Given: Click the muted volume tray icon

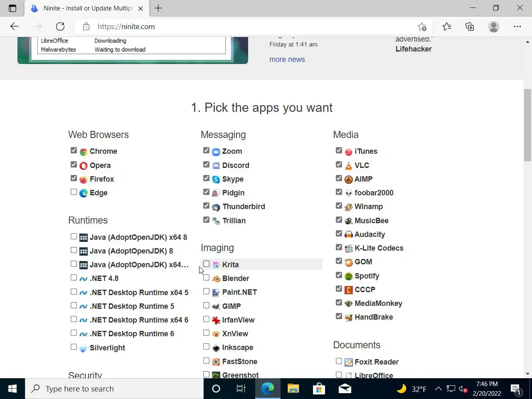Looking at the screenshot, I should (x=463, y=389).
